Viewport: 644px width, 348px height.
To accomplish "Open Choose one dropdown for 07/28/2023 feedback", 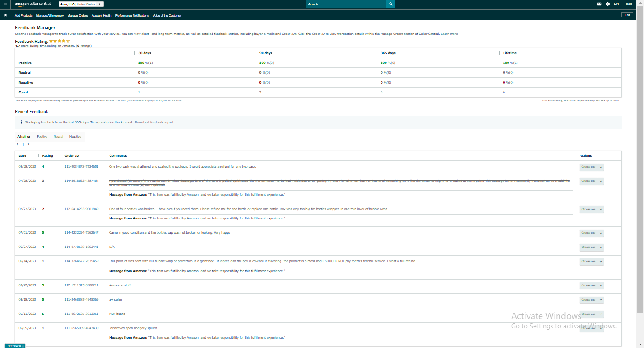I will point(592,181).
